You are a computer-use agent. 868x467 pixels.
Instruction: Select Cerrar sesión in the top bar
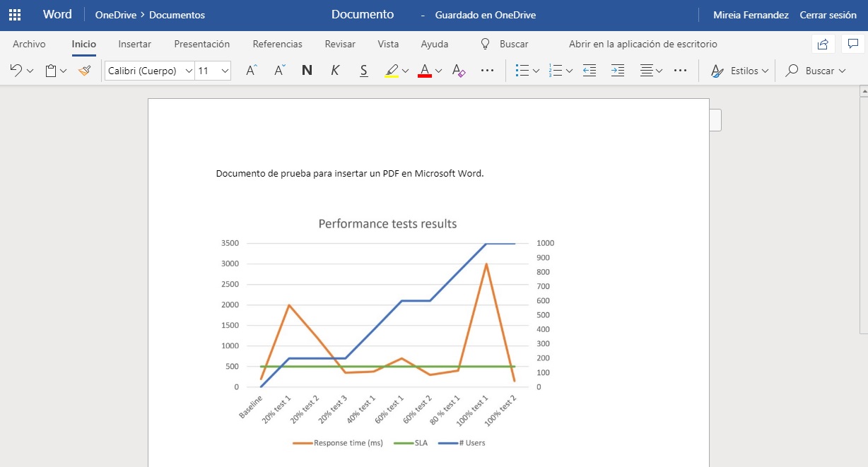tap(828, 14)
